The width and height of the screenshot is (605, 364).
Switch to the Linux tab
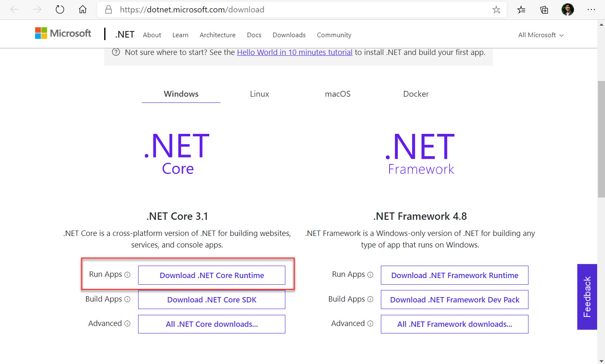(259, 94)
